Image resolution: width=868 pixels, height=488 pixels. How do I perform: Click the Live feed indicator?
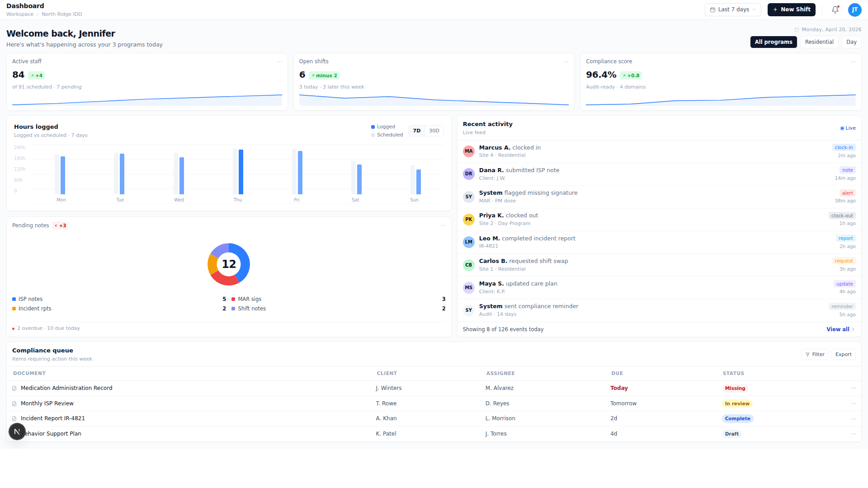848,128
